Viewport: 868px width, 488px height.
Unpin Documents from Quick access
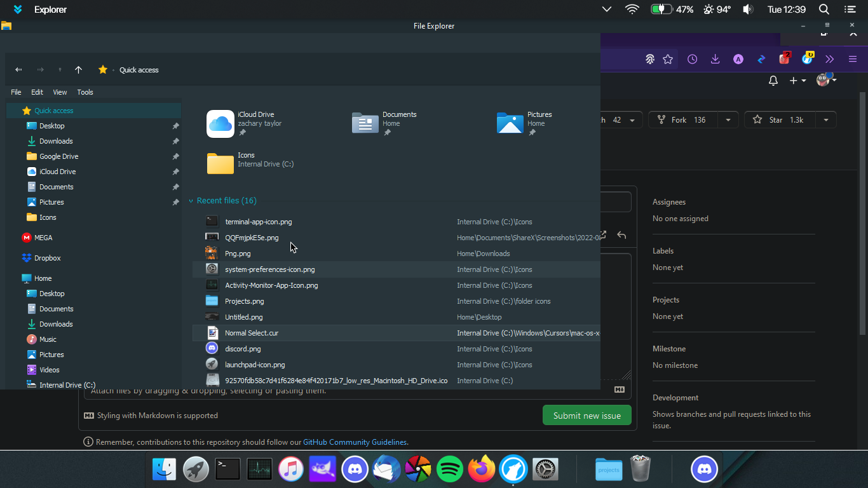pos(175,187)
